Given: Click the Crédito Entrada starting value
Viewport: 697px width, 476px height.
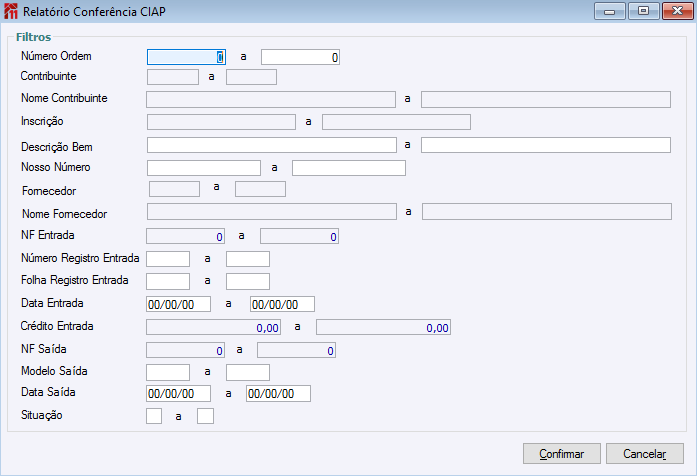Looking at the screenshot, I should coord(213,327).
